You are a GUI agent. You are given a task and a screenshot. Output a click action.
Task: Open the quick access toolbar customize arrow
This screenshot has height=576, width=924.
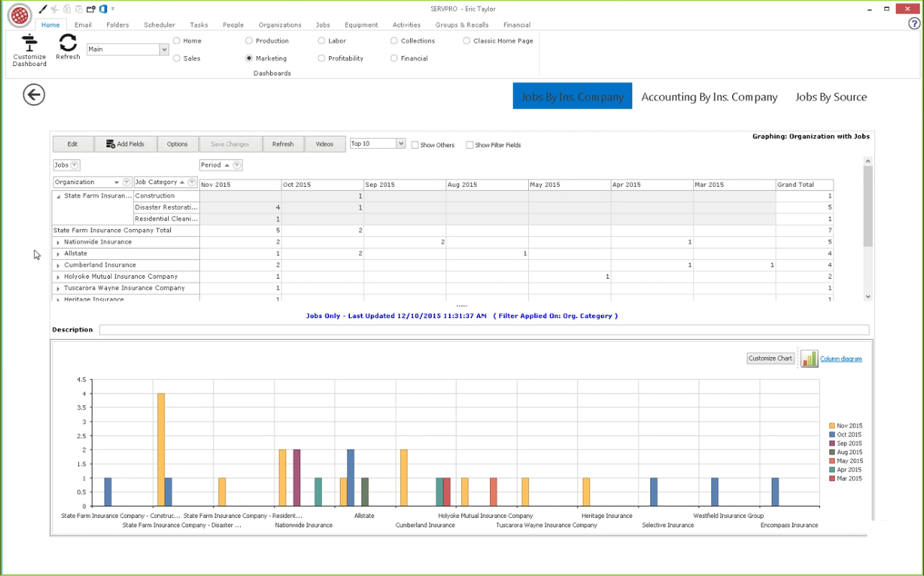[x=114, y=9]
